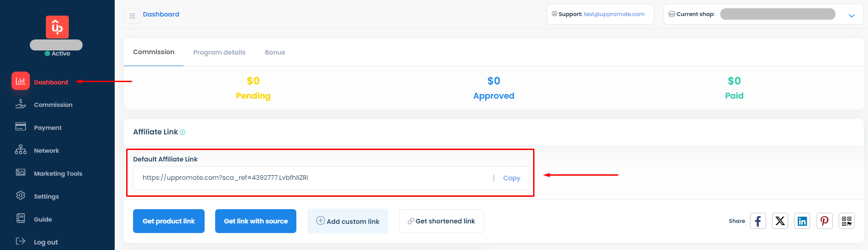Share affiliate link on X
The width and height of the screenshot is (868, 250).
pyautogui.click(x=780, y=221)
